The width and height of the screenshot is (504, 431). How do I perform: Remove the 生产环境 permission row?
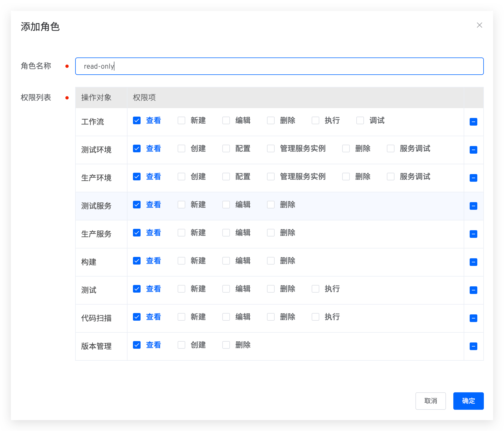473,178
